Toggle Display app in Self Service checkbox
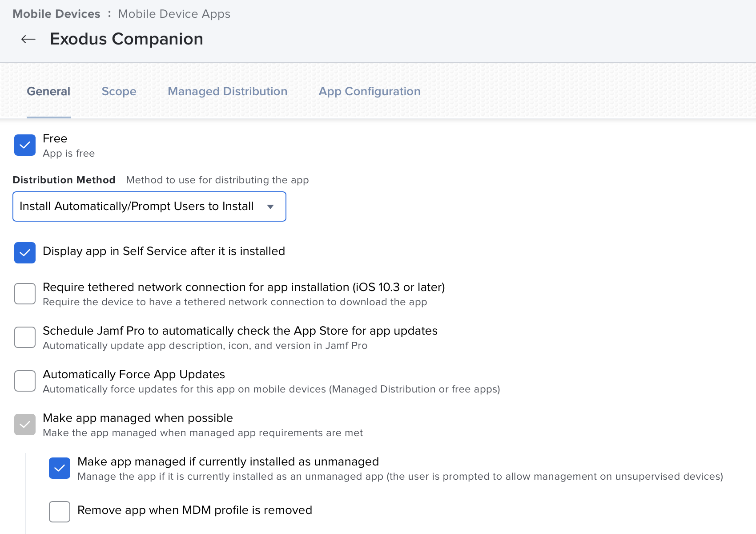This screenshot has width=756, height=534. pos(25,253)
